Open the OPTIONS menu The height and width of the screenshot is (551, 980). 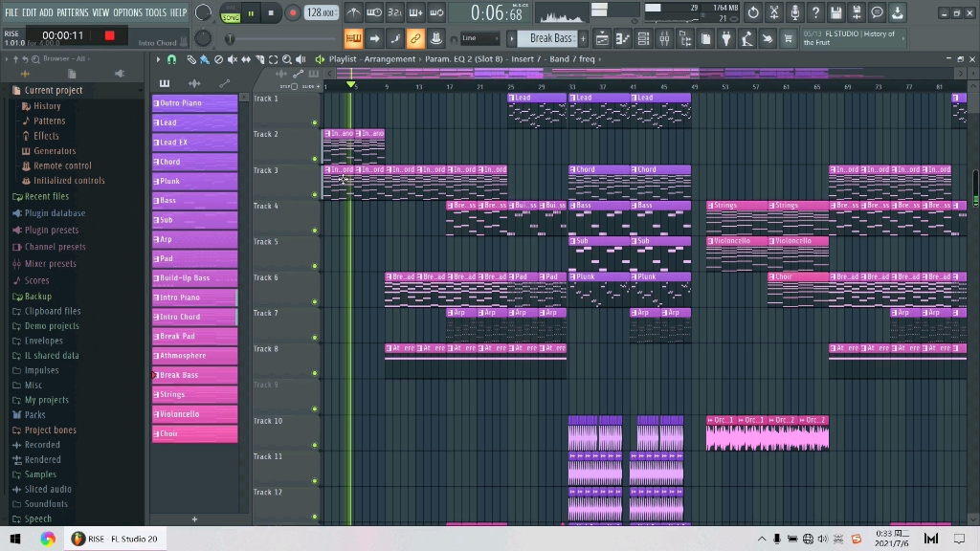tap(127, 12)
